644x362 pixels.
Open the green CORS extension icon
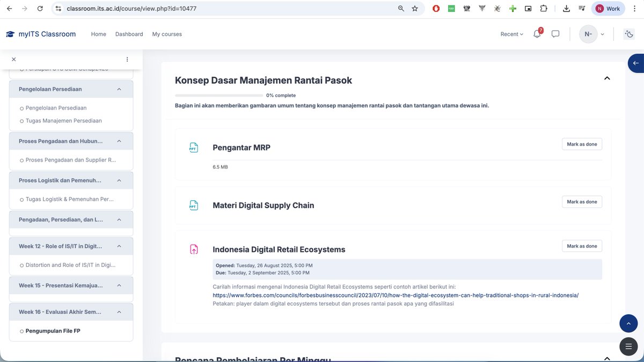point(451,9)
